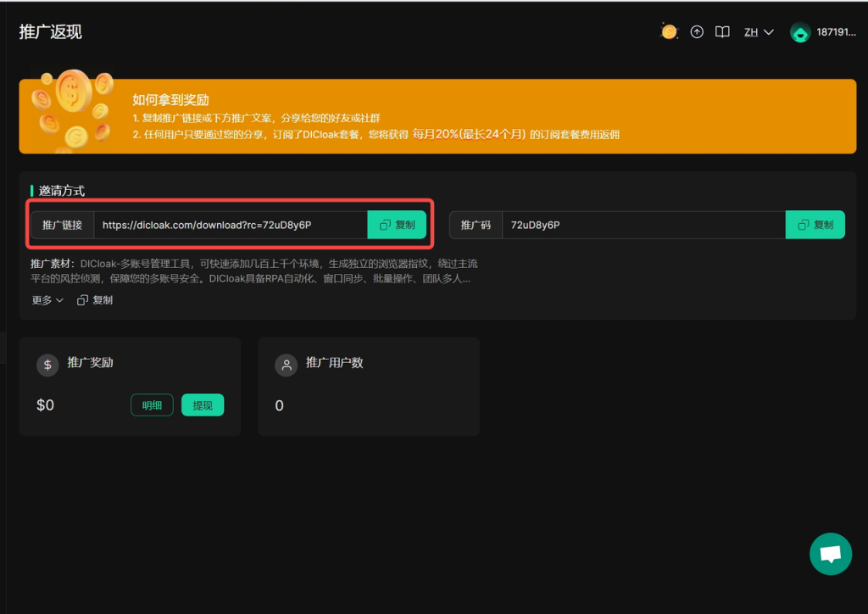Click the 如何拿到奖励 banner heading
Viewport: 868px width, 614px height.
pyautogui.click(x=170, y=100)
